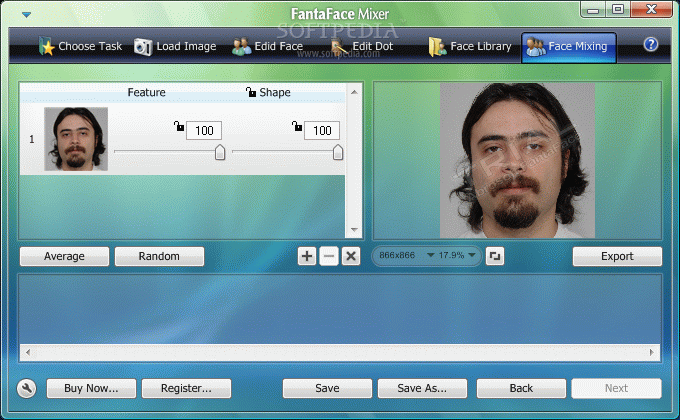Open settings with the wrench icon
The height and width of the screenshot is (420, 680).
click(26, 388)
